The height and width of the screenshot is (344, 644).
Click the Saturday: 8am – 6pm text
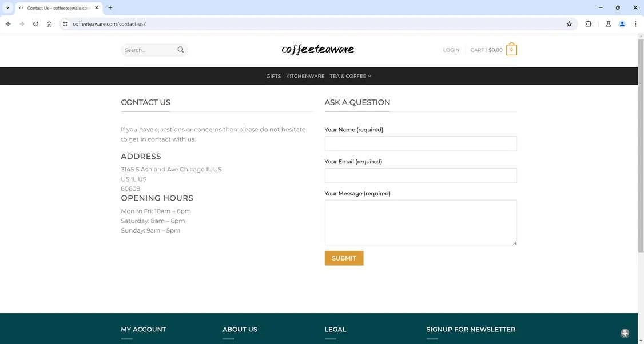(x=153, y=221)
